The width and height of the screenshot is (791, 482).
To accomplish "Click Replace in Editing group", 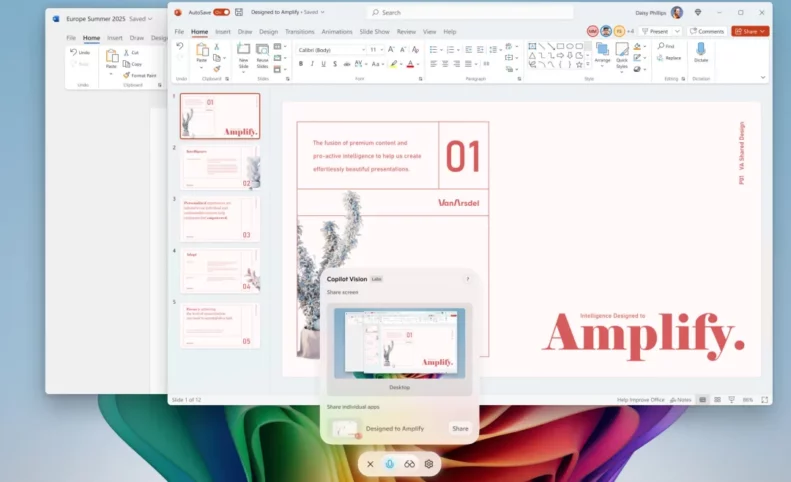I will (669, 58).
